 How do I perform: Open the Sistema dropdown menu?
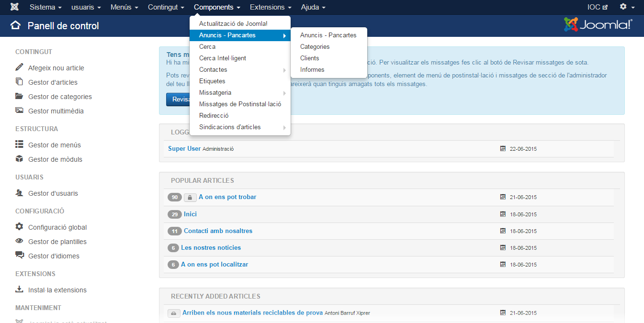click(x=45, y=7)
